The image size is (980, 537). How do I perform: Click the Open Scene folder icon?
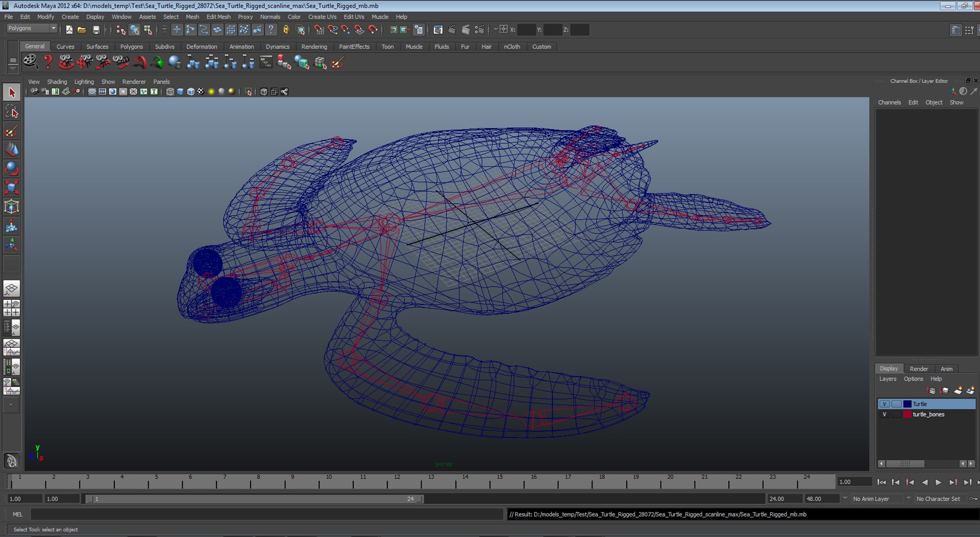click(x=82, y=30)
